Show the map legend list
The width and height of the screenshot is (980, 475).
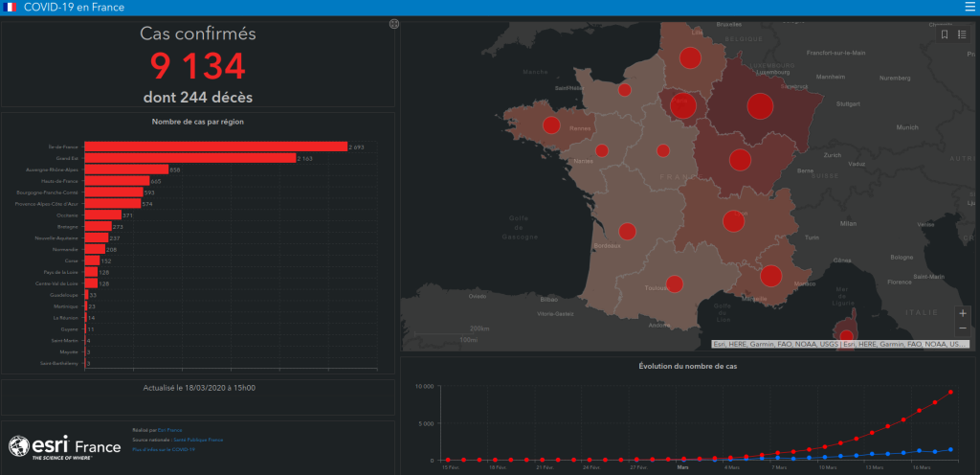[x=962, y=34]
